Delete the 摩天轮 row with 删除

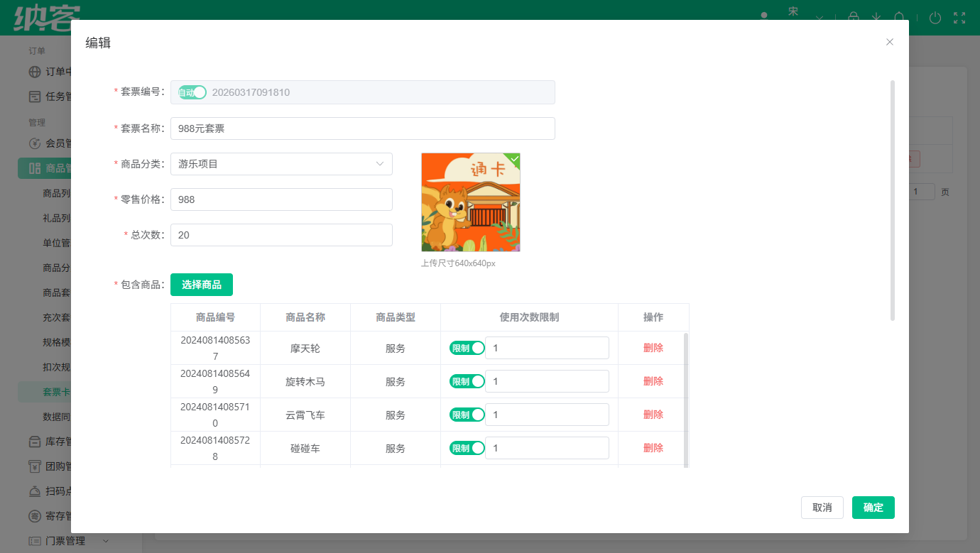(653, 348)
